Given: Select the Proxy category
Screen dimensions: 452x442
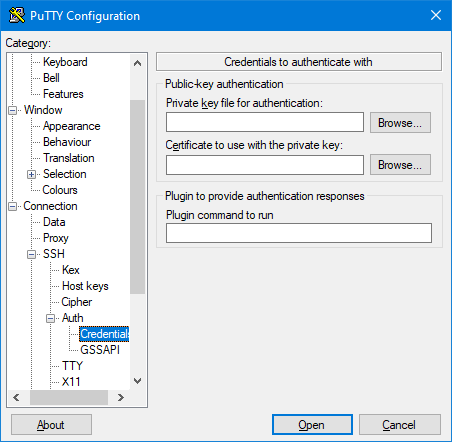Looking at the screenshot, I should click(56, 238).
